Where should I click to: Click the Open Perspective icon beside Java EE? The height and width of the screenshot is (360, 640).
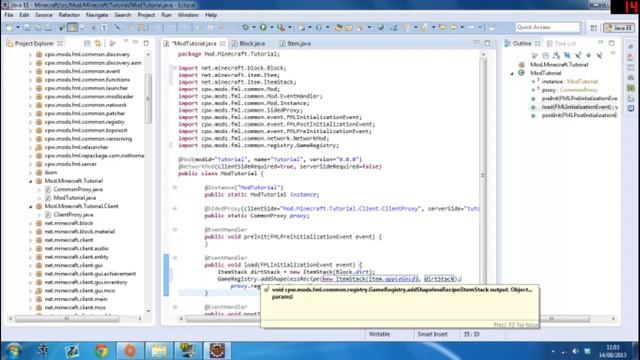[x=593, y=28]
